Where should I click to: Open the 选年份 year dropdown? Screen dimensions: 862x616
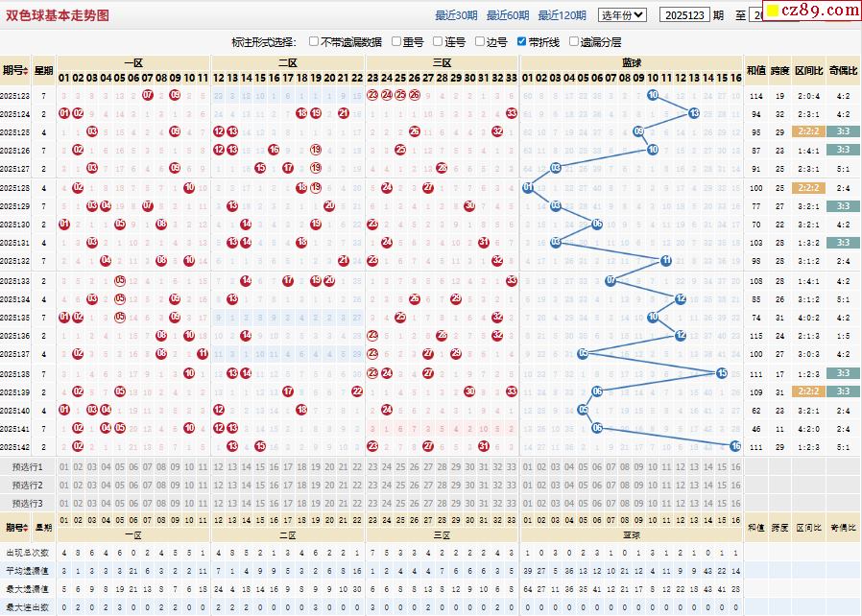tap(623, 15)
